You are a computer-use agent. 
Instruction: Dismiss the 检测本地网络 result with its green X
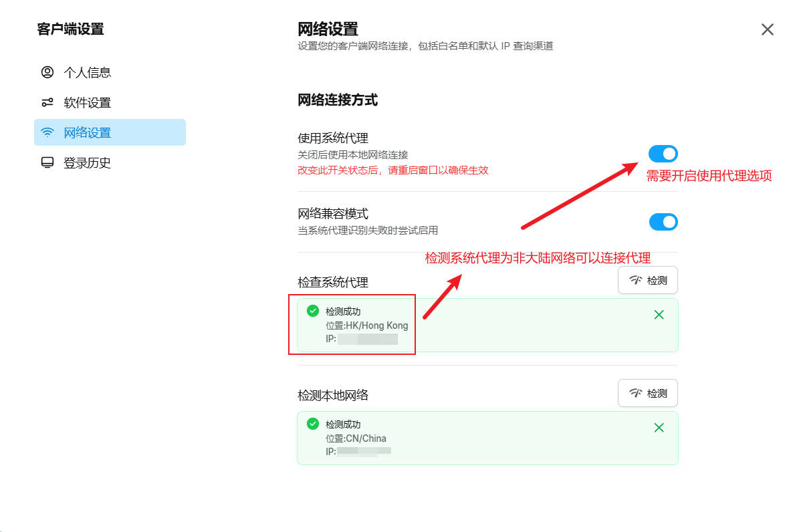click(x=659, y=428)
